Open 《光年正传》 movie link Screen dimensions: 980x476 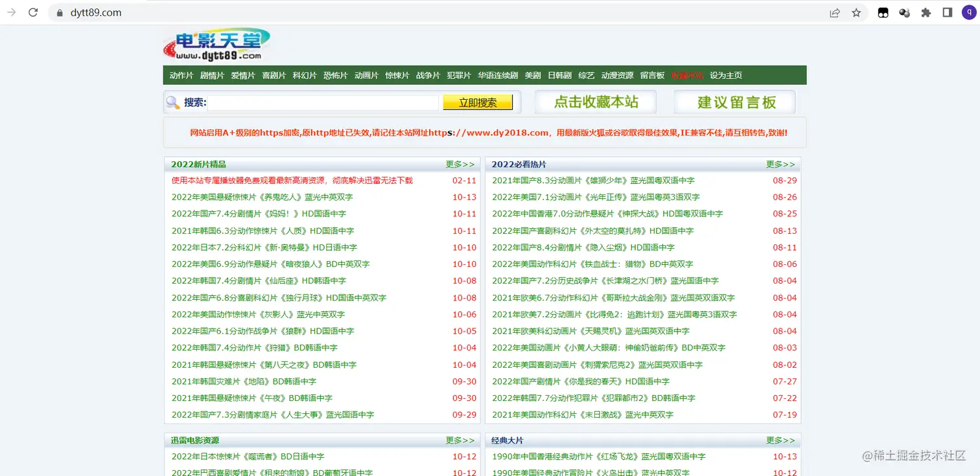(x=596, y=197)
